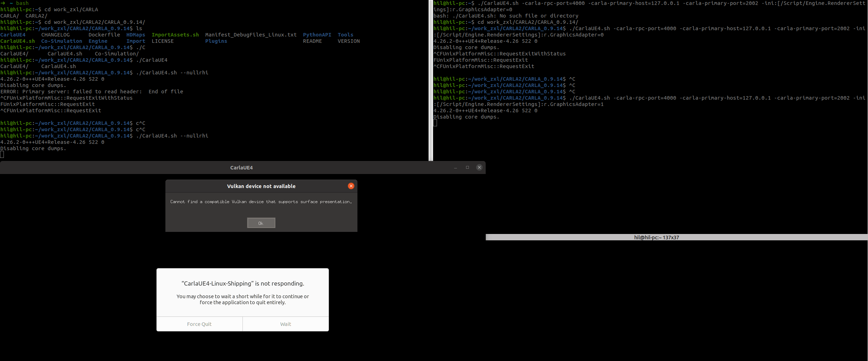Force Quit the unresponsive CarlaUE4-Linux-Shipping application
The height and width of the screenshot is (361, 868).
(x=199, y=324)
